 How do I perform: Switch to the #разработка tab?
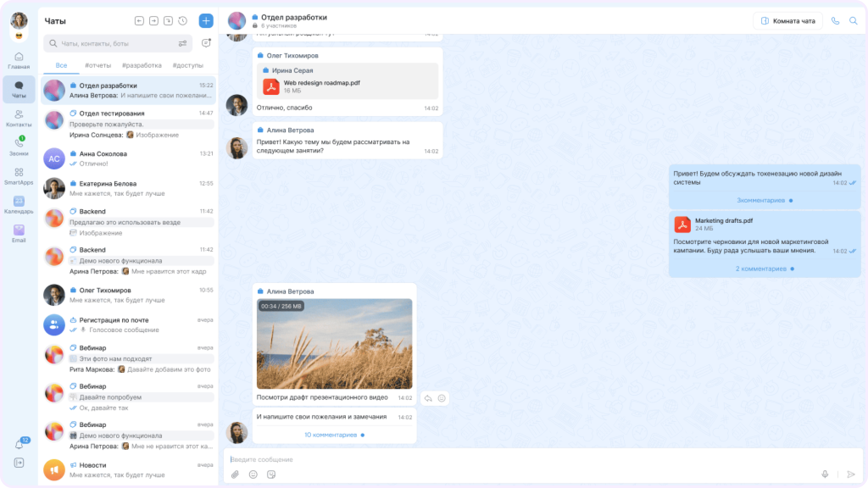point(142,65)
